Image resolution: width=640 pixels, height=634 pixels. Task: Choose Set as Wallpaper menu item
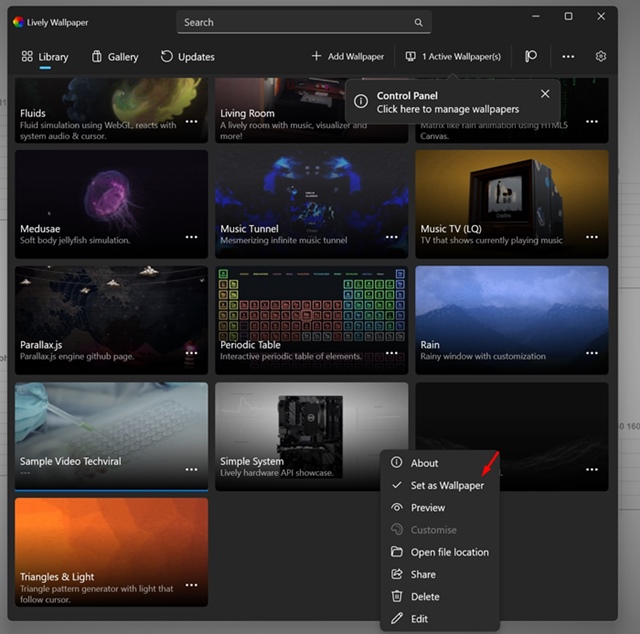(440, 485)
